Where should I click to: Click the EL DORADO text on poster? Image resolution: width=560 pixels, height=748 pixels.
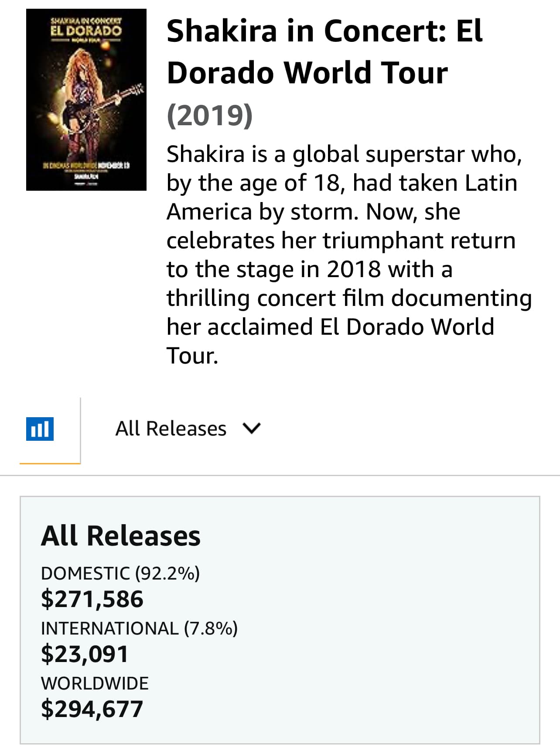tap(86, 31)
